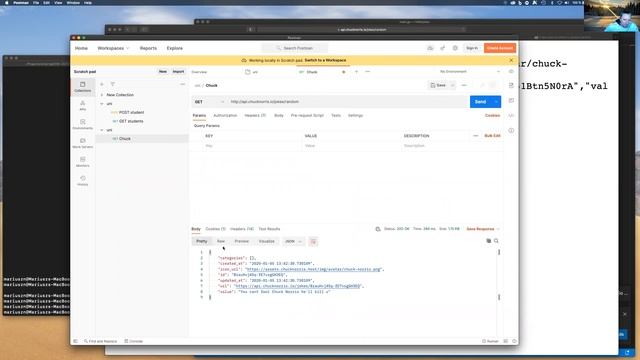The width and height of the screenshot is (640, 360).
Task: Click the New button in Scratch pad
Action: pyautogui.click(x=163, y=71)
